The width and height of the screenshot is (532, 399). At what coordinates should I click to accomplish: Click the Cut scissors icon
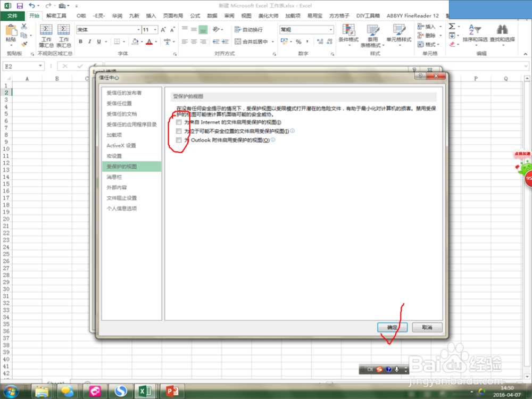point(24,27)
